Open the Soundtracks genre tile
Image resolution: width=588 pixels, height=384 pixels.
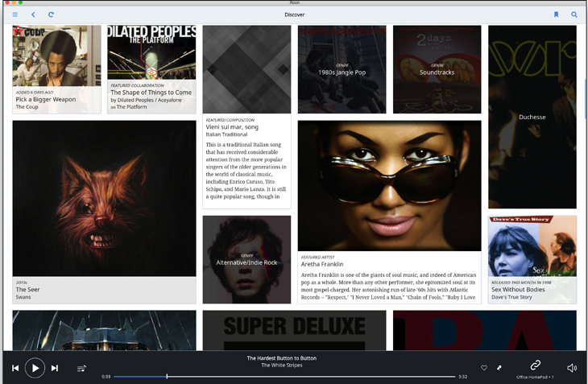click(x=437, y=69)
